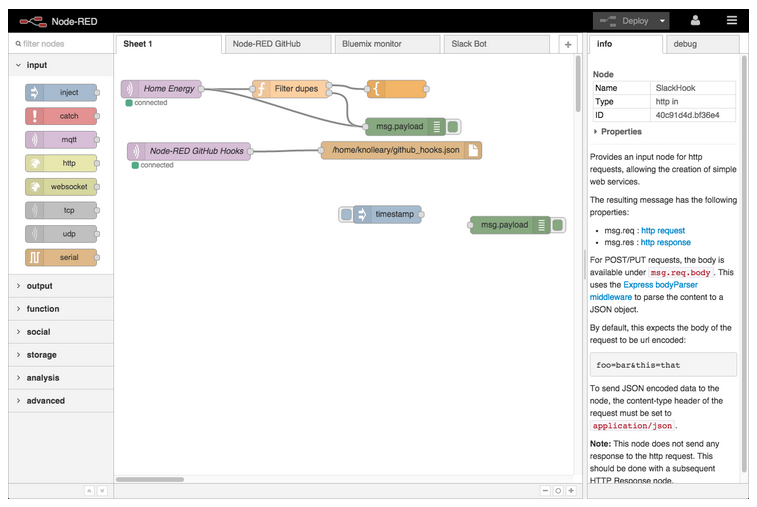Select the Home Energy mqtt node
Image resolution: width=757 pixels, height=507 pixels.
tap(161, 89)
